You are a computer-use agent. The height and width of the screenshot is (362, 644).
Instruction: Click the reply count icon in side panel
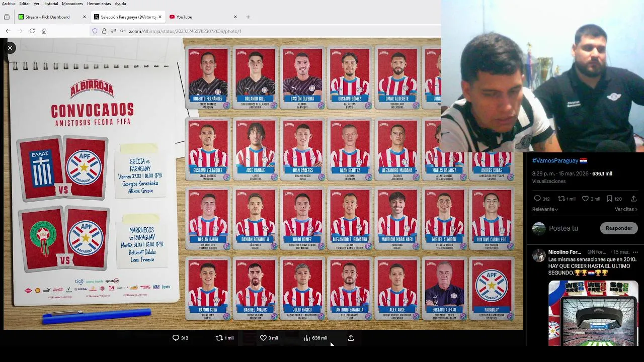tap(537, 199)
